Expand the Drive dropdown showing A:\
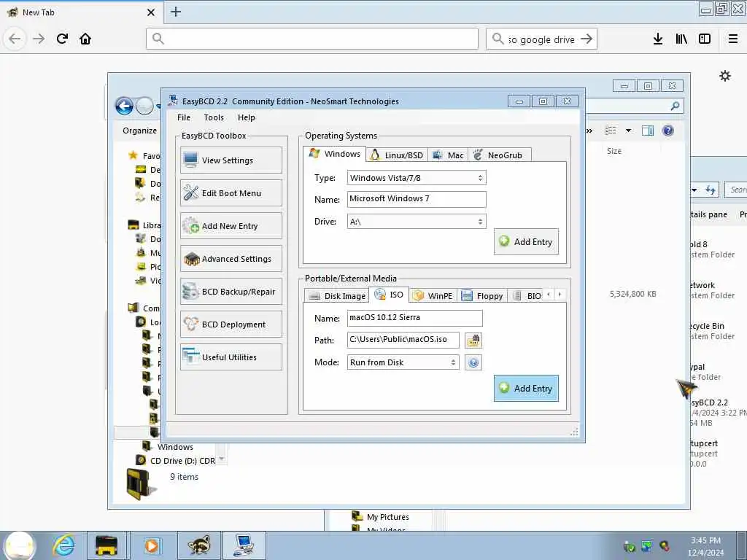Image resolution: width=747 pixels, height=560 pixels. click(417, 222)
